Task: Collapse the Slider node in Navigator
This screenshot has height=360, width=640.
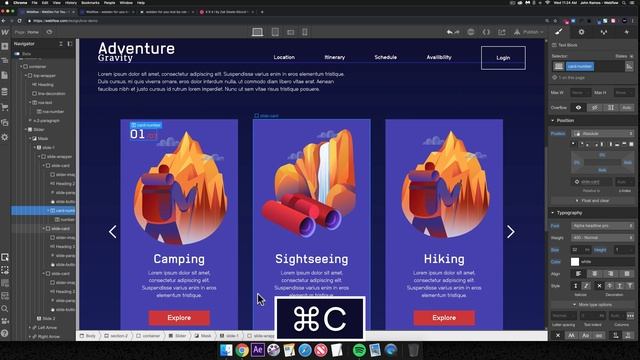Action: pos(26,129)
